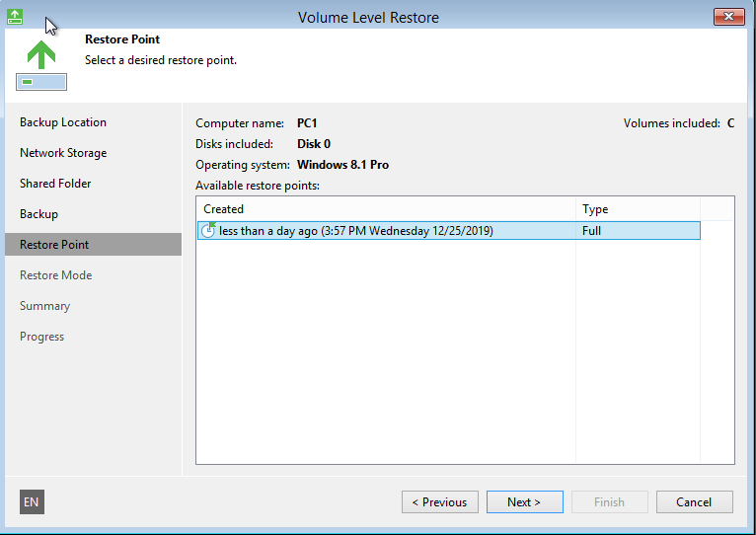Click the Disk 0 value
Image resolution: width=756 pixels, height=535 pixels.
pos(314,144)
